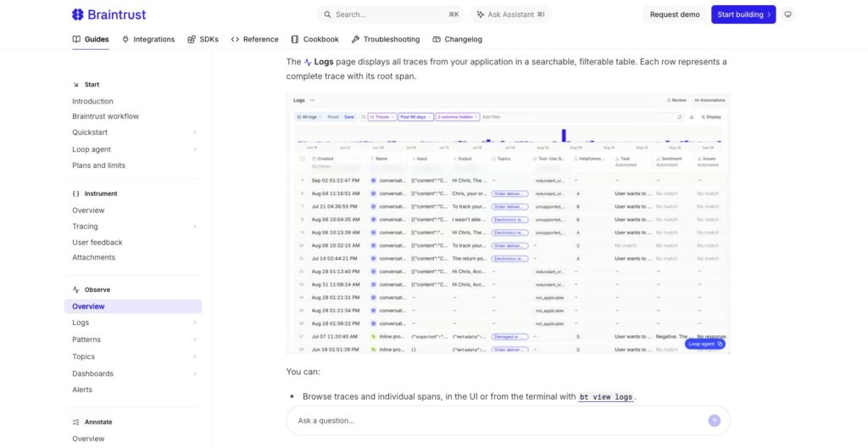Click the Reference code brackets icon
This screenshot has width=868, height=448.
point(236,39)
